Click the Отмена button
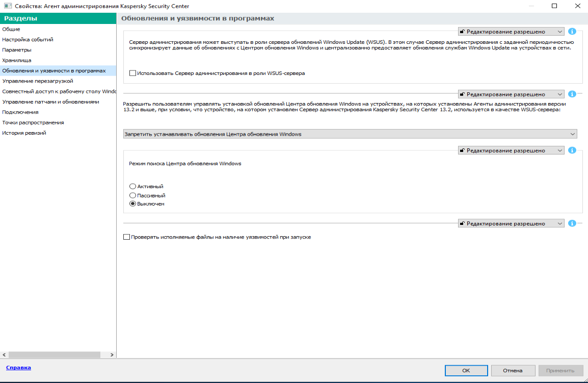Screen dimensions: 588x383 coord(513,370)
